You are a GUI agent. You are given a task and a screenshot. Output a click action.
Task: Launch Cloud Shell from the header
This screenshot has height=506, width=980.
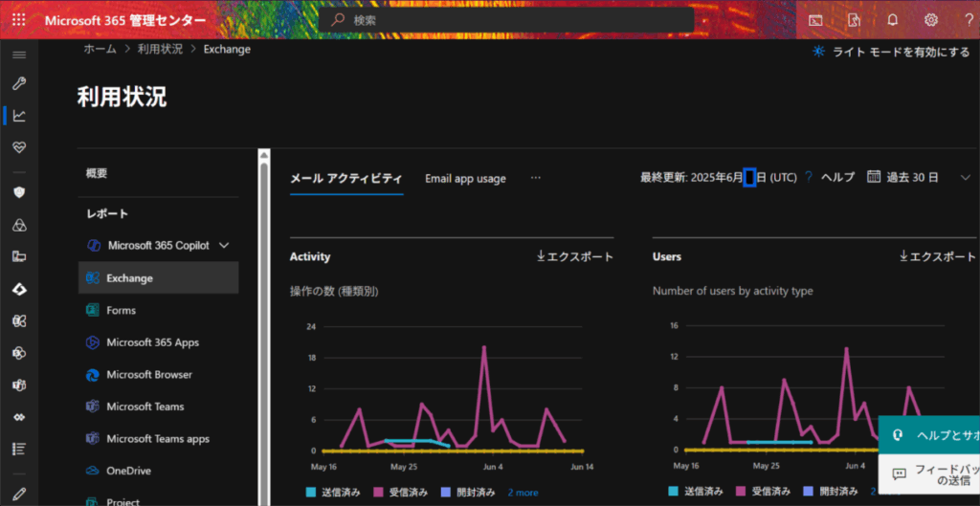click(815, 20)
